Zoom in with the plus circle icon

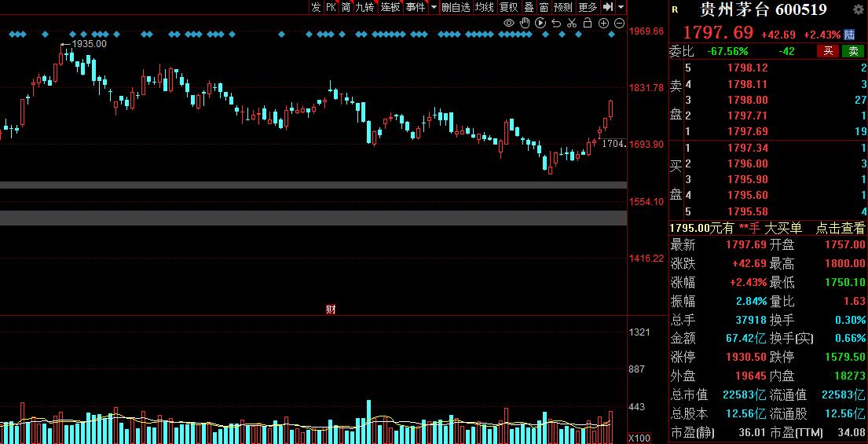tap(604, 23)
